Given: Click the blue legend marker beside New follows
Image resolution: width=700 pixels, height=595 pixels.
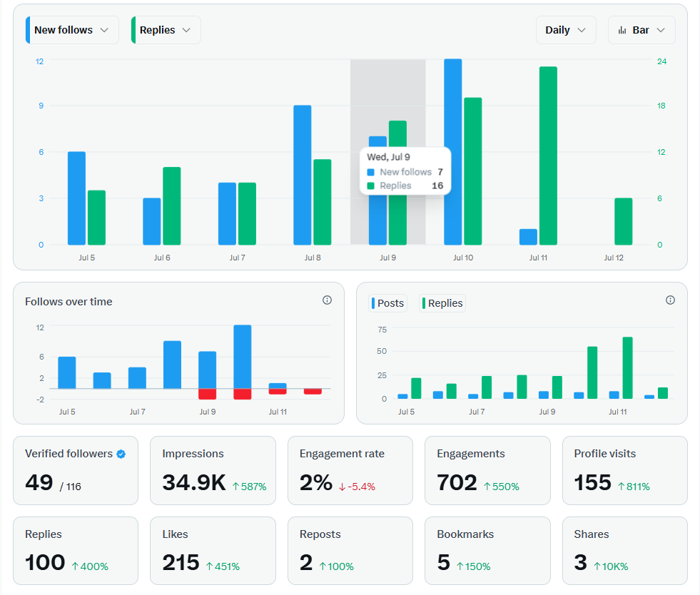Looking at the screenshot, I should 27,30.
